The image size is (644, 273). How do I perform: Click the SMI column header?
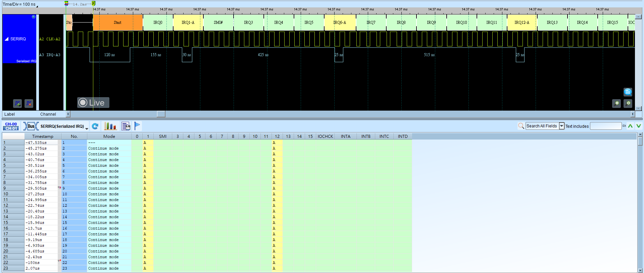coord(163,136)
